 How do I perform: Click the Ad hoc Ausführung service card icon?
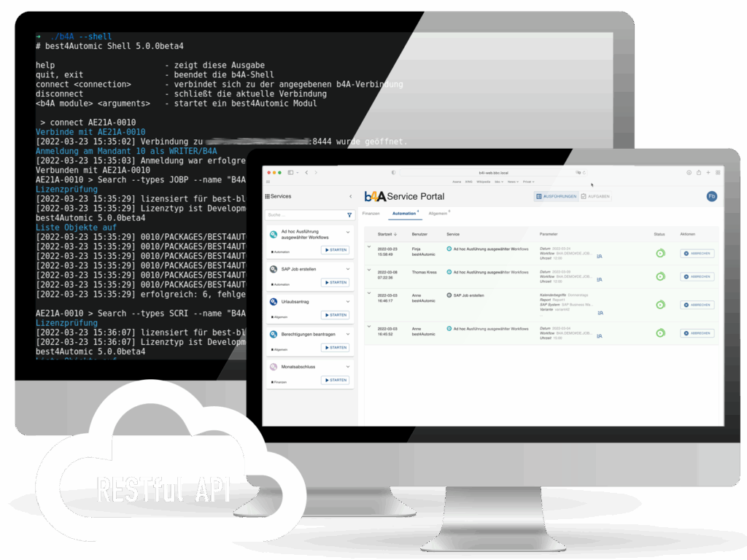pyautogui.click(x=274, y=234)
